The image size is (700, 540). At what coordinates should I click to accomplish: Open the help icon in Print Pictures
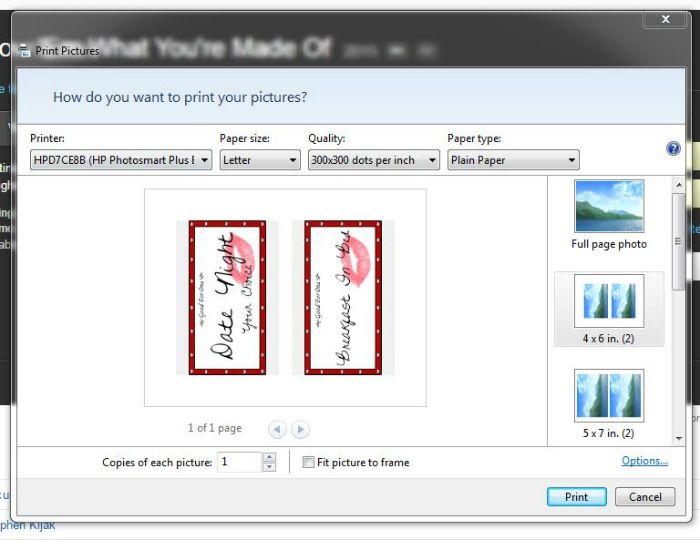point(673,149)
